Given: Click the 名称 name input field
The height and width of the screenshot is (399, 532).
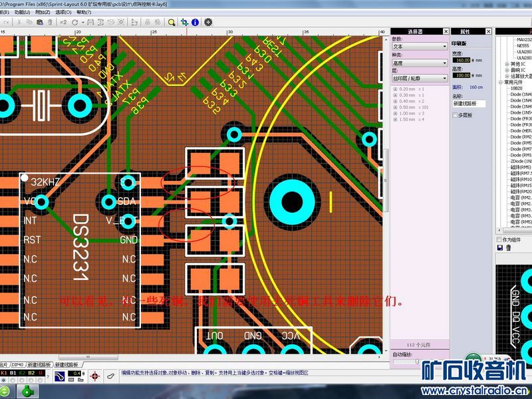Looking at the screenshot, I should (469, 104).
